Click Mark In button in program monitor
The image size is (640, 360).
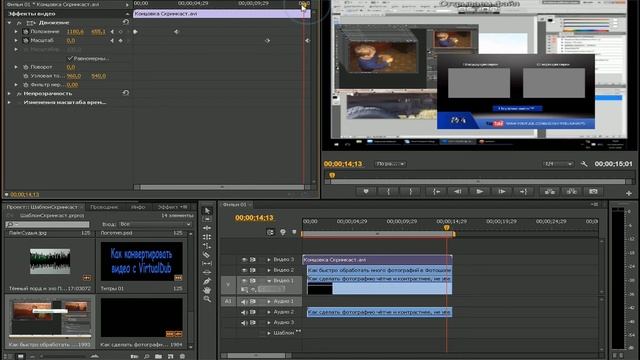click(389, 191)
